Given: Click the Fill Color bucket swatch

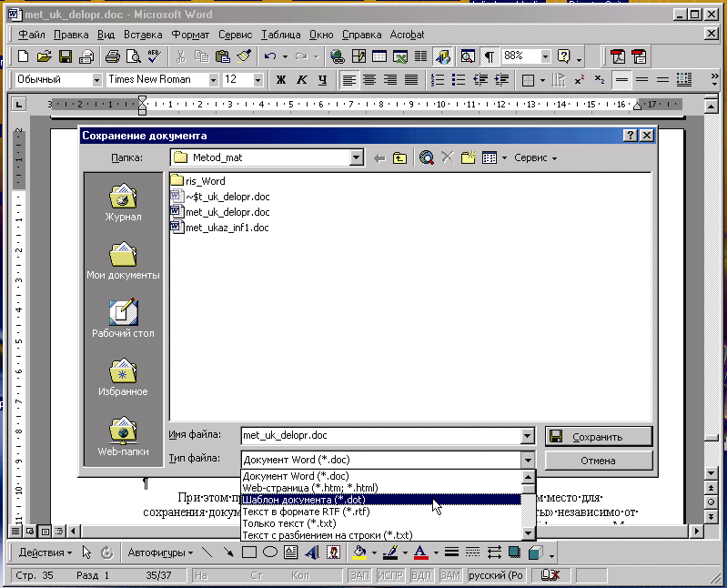Looking at the screenshot, I should [x=359, y=553].
